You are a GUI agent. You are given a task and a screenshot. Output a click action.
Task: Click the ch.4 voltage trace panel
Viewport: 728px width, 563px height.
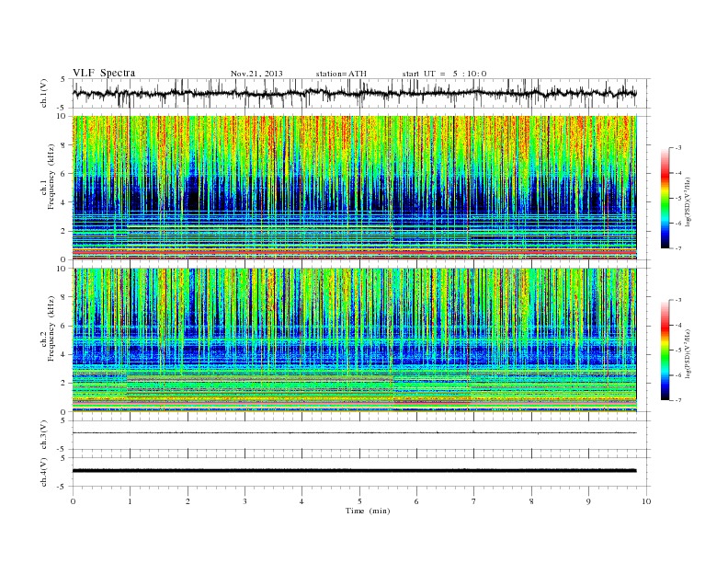pyautogui.click(x=361, y=472)
